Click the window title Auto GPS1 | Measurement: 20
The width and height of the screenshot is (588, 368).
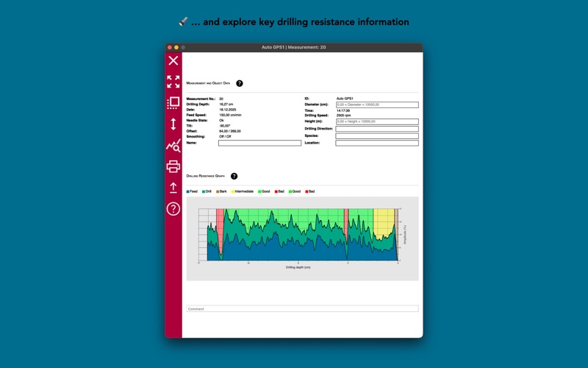pyautogui.click(x=293, y=47)
